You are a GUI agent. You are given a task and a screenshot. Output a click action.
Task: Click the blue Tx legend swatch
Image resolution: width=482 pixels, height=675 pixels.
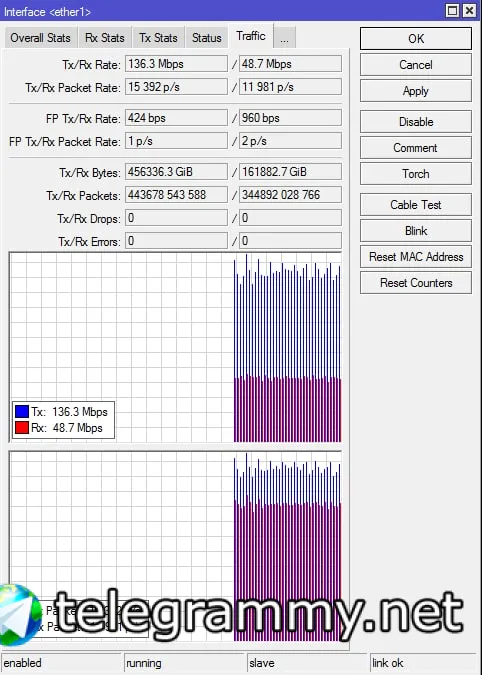[x=22, y=412]
